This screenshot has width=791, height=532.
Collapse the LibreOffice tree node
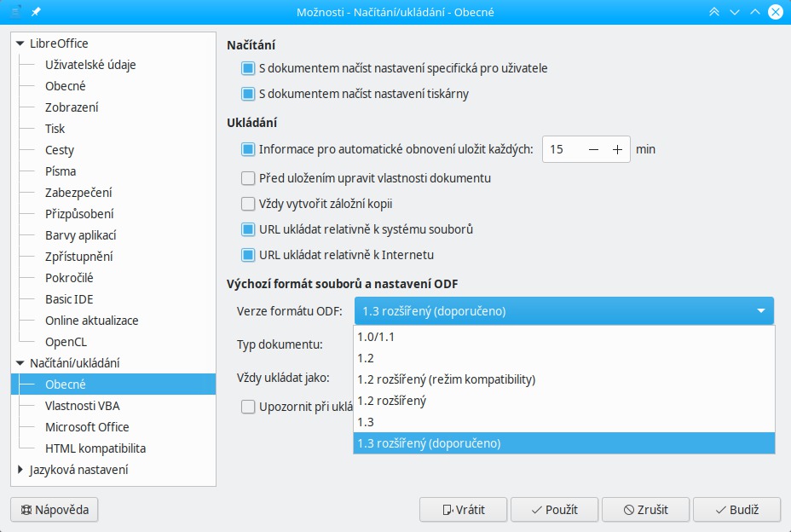click(x=20, y=44)
